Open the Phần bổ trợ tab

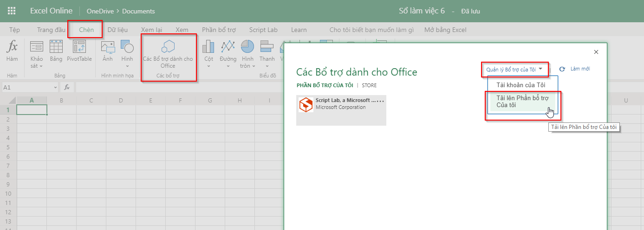coord(219,30)
